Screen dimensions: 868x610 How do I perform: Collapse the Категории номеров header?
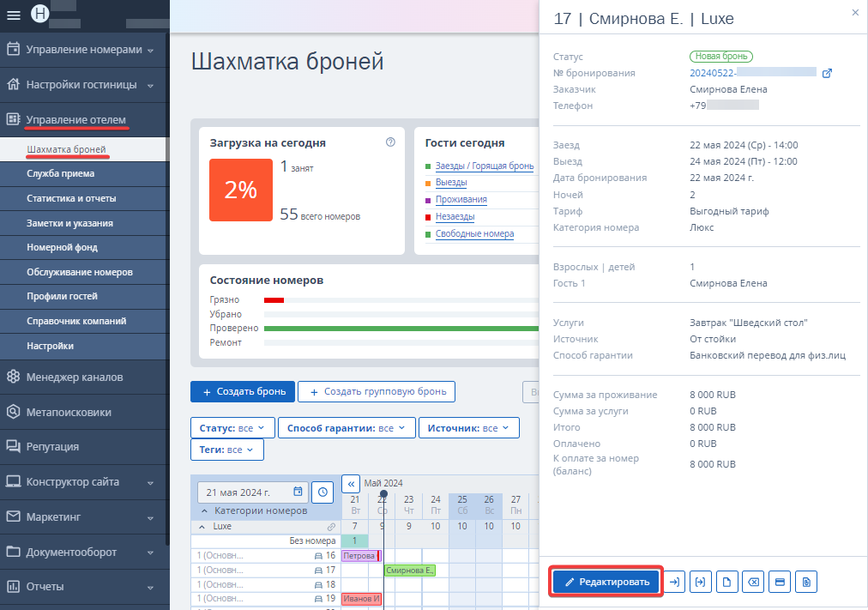[x=204, y=511]
